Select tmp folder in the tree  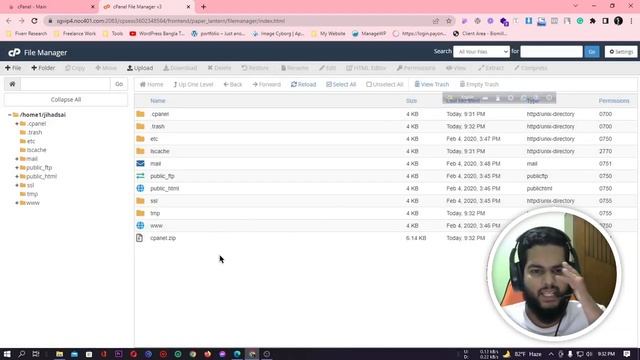pyautogui.click(x=32, y=194)
